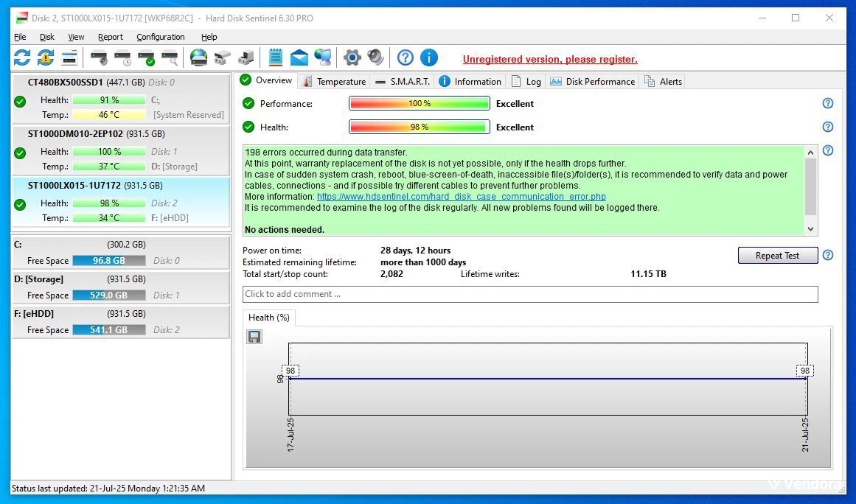Click D: [Storage] free space 529.0 GB bar

point(108,295)
